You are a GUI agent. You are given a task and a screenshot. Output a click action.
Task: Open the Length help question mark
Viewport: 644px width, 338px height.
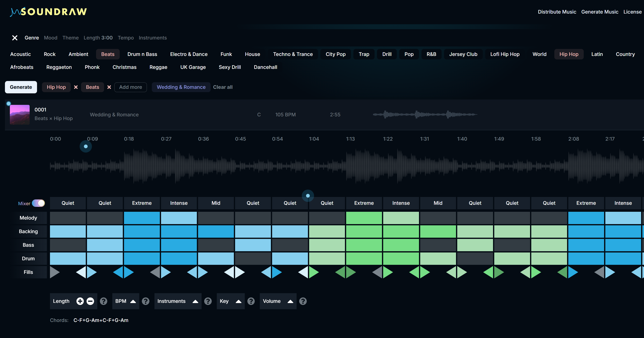pos(103,301)
